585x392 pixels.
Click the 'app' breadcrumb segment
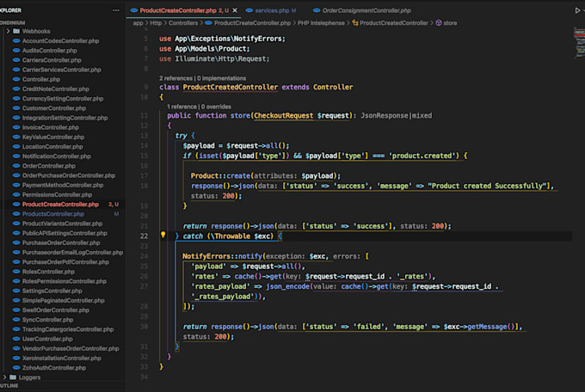point(138,23)
